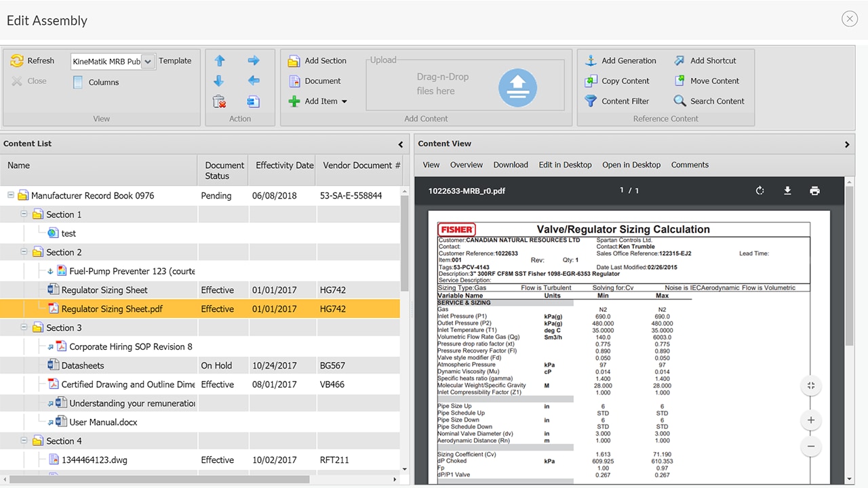Select the 1344464123.dwg file
Viewport: 868px width, 488px height.
pos(94,460)
